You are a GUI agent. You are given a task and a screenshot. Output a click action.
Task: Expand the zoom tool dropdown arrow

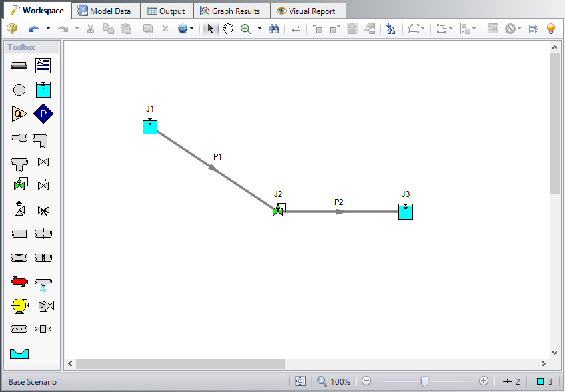[x=259, y=29]
